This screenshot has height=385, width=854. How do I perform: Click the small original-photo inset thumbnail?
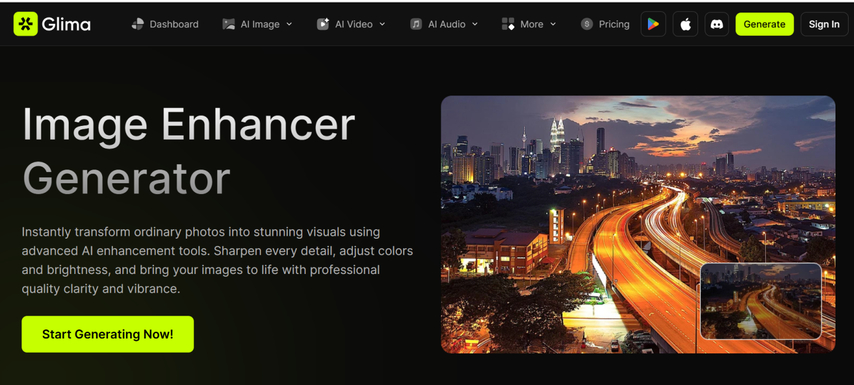tap(761, 301)
